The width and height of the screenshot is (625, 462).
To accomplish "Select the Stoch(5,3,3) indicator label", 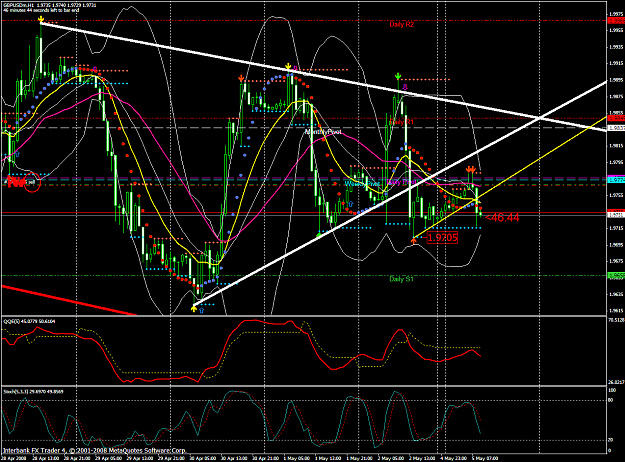I will coord(33,391).
